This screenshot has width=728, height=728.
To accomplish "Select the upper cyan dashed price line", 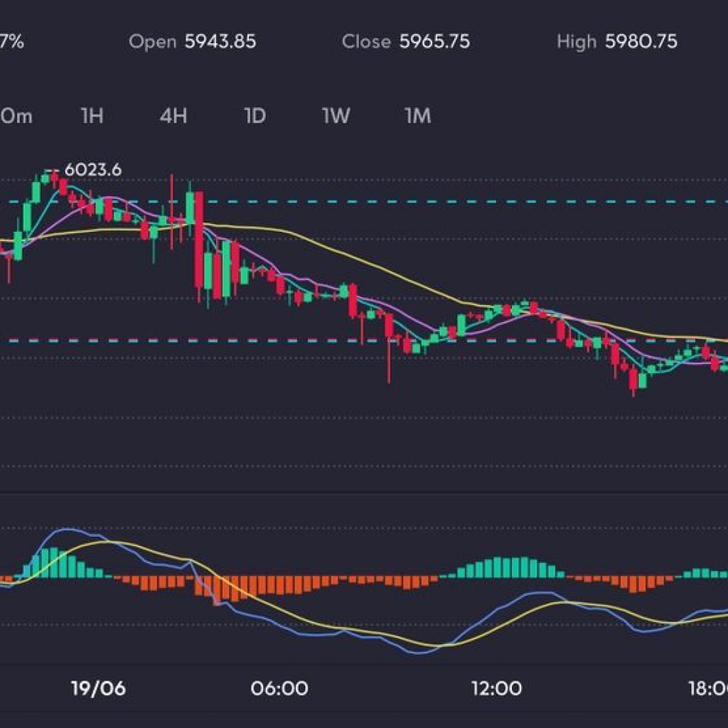I will pos(427,202).
